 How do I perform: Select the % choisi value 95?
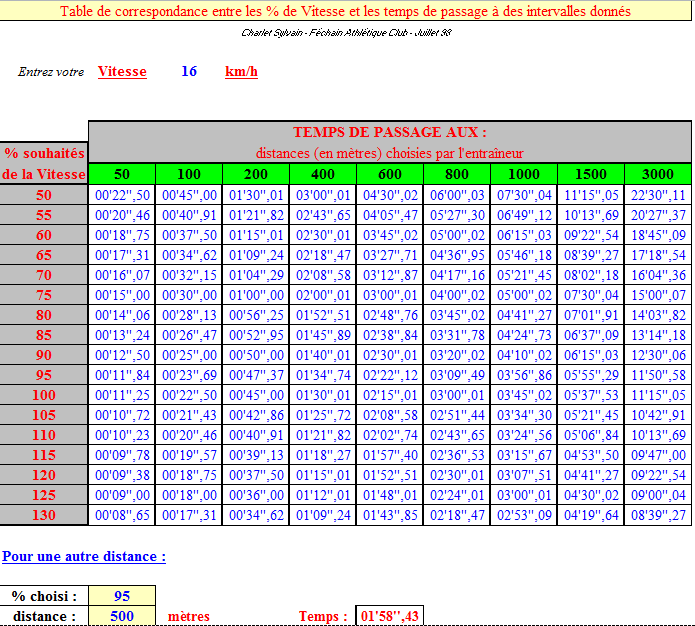[122, 596]
